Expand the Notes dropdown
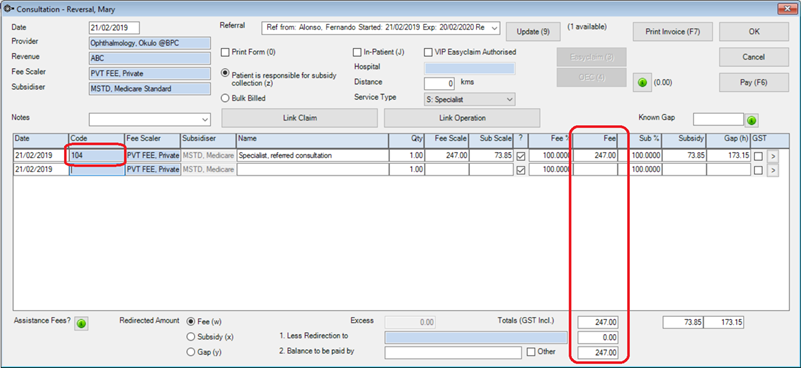Image resolution: width=801 pixels, height=368 pixels. point(205,120)
